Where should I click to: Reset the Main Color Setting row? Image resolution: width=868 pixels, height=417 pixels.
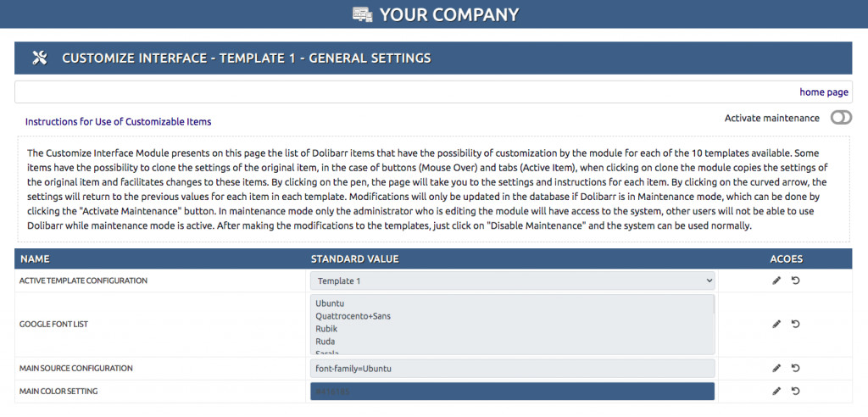[795, 391]
